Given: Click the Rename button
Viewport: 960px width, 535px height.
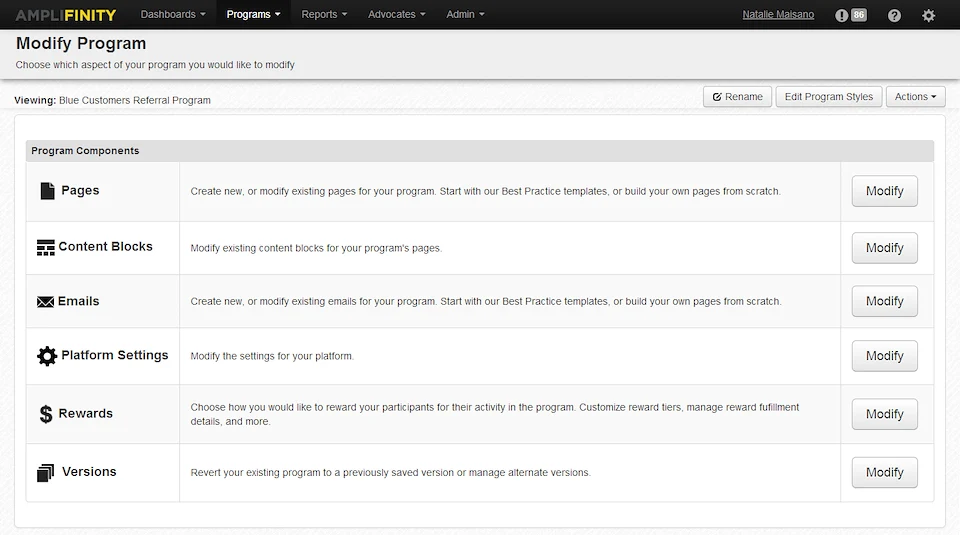Looking at the screenshot, I should 737,97.
